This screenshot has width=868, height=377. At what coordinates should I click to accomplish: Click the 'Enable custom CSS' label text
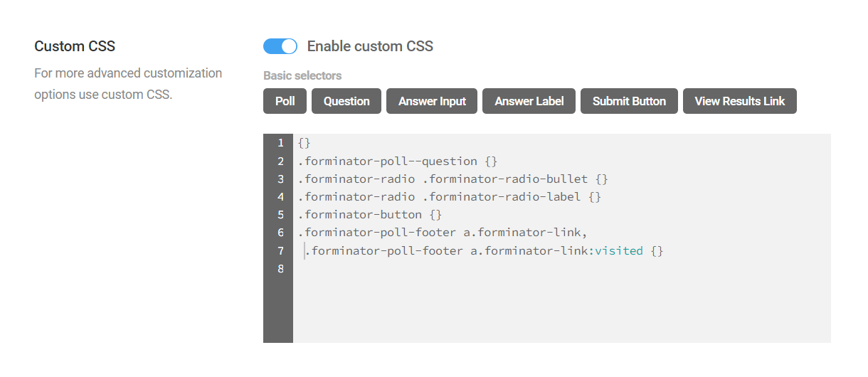tap(370, 46)
